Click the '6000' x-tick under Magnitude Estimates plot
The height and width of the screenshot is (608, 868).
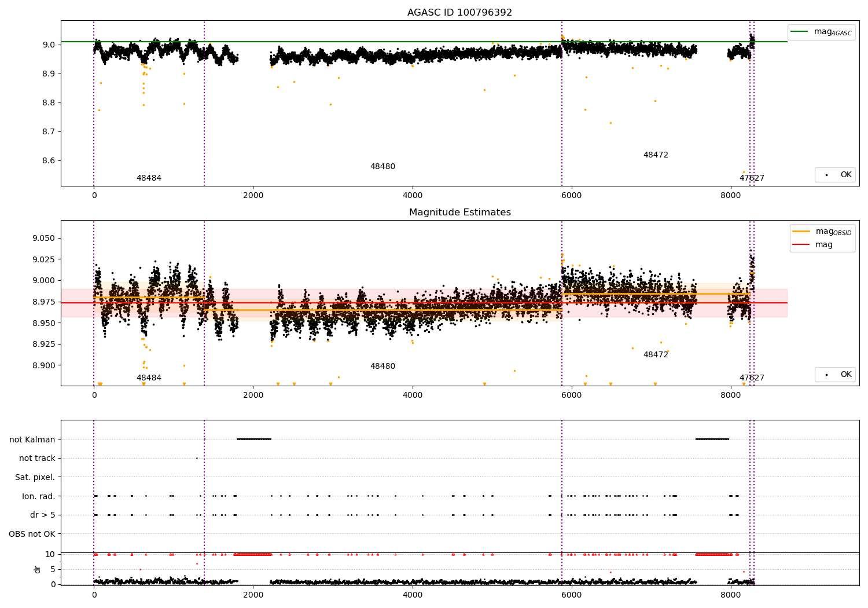[x=572, y=395]
